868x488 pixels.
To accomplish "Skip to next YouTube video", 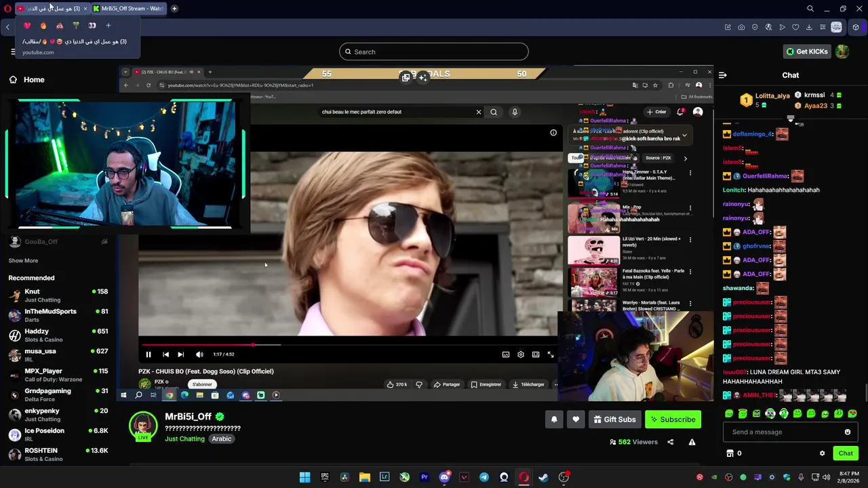I will coord(180,354).
